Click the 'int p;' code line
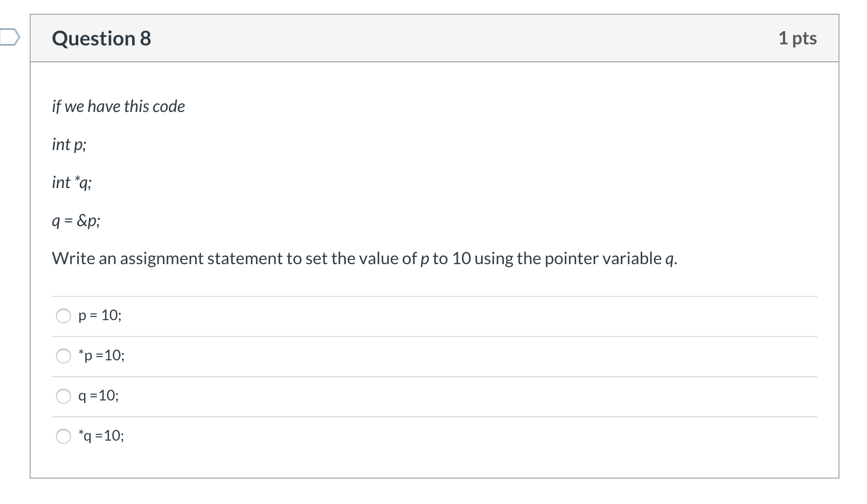867x504 pixels. pos(69,144)
